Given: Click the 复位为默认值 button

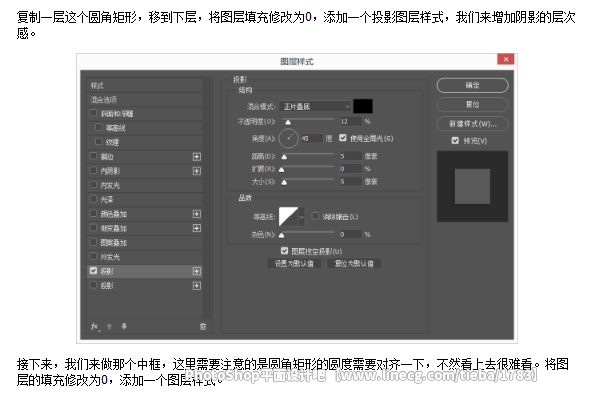Looking at the screenshot, I should click(354, 264).
